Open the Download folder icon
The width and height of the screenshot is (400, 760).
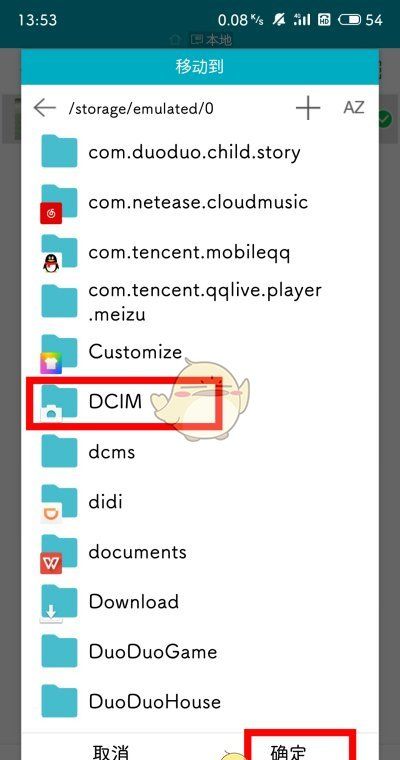[x=59, y=604]
